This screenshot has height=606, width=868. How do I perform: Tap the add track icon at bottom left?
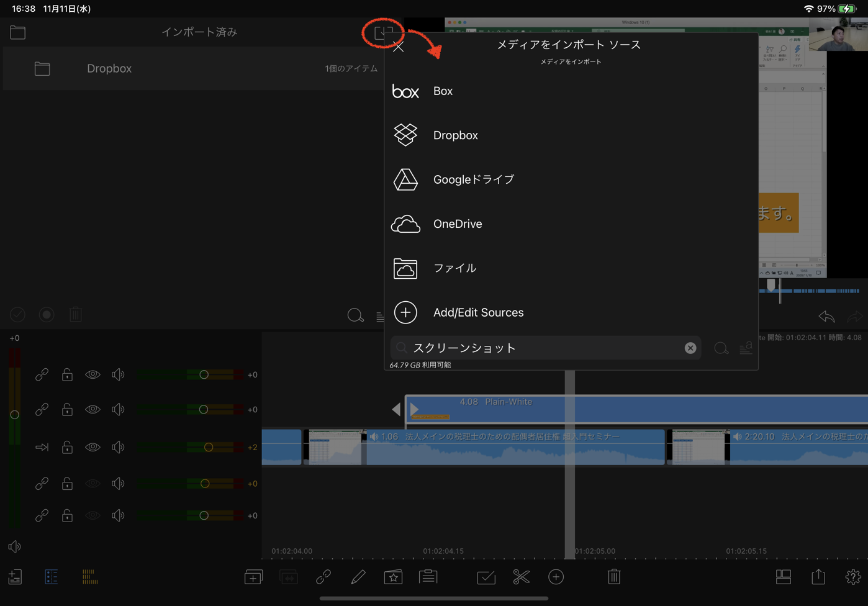coord(15,577)
